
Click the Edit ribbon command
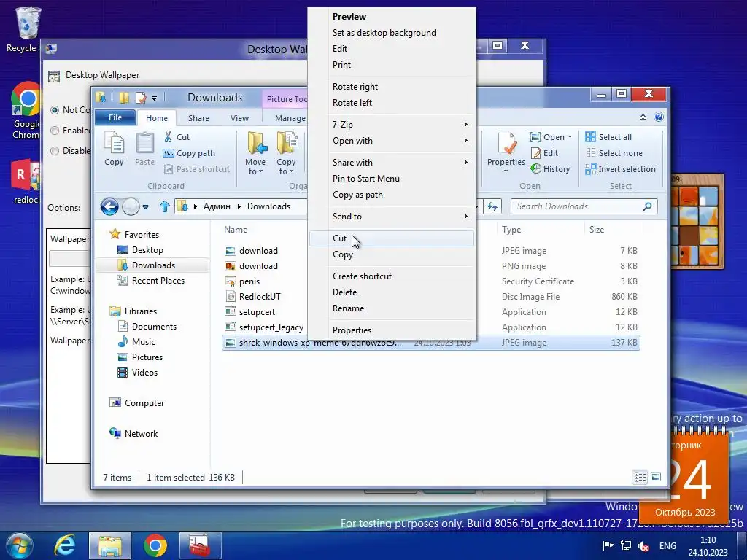(x=544, y=153)
